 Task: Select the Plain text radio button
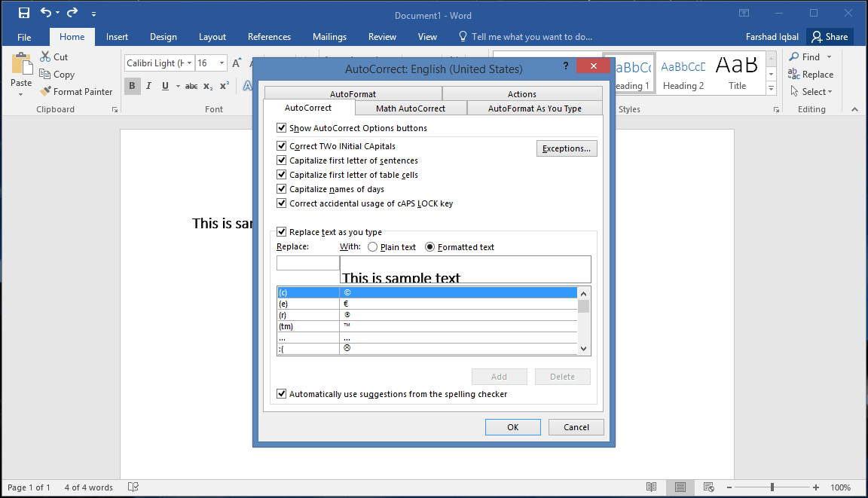[373, 246]
